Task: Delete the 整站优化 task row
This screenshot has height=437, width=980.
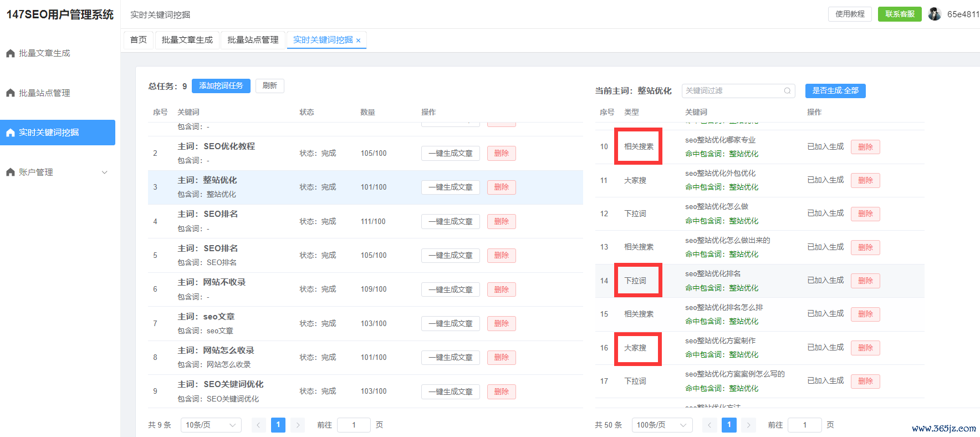Action: [502, 187]
